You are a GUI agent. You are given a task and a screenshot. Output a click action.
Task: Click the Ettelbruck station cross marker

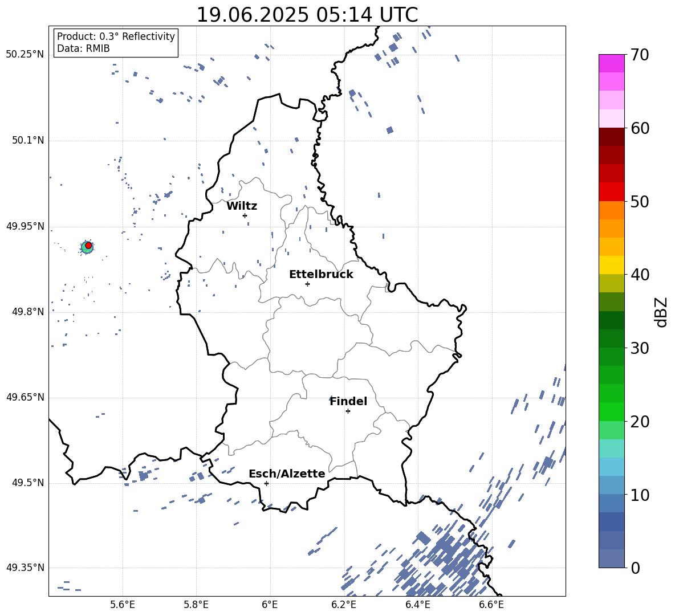point(307,284)
